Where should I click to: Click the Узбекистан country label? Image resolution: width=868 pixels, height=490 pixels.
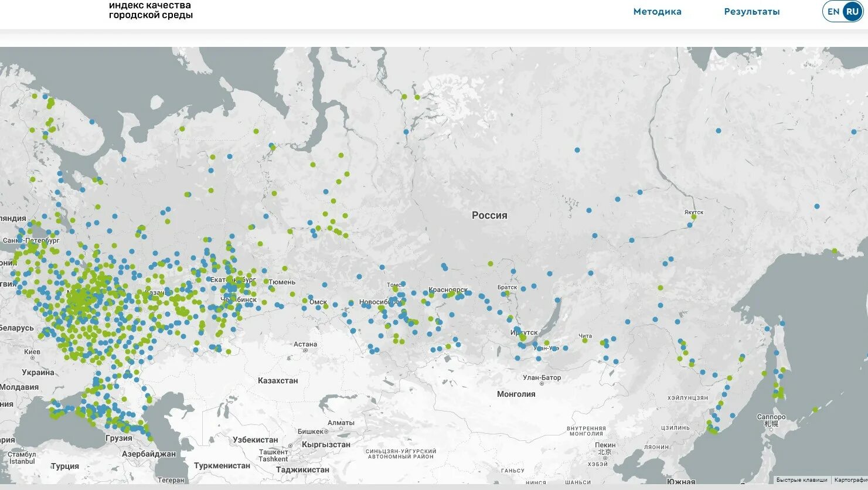(255, 440)
